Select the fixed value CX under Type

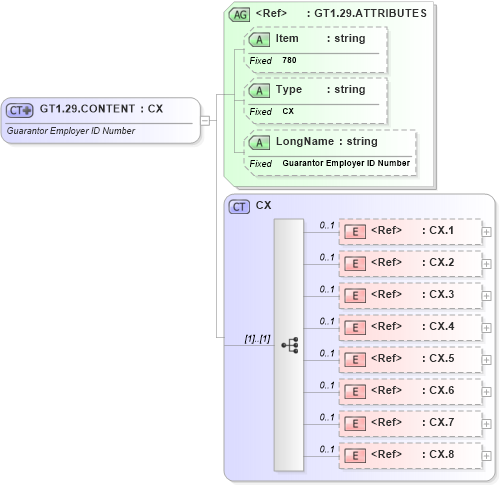pyautogui.click(x=288, y=111)
